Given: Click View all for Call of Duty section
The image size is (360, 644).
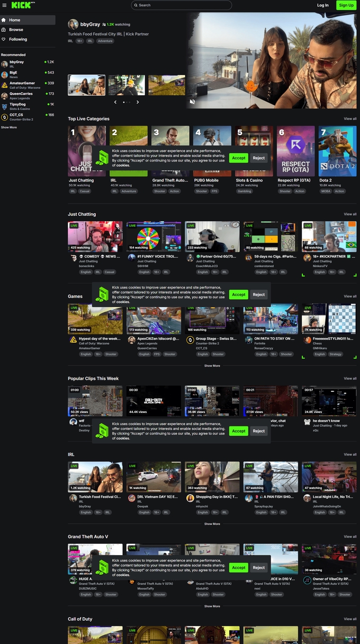Looking at the screenshot, I should 350,619.
